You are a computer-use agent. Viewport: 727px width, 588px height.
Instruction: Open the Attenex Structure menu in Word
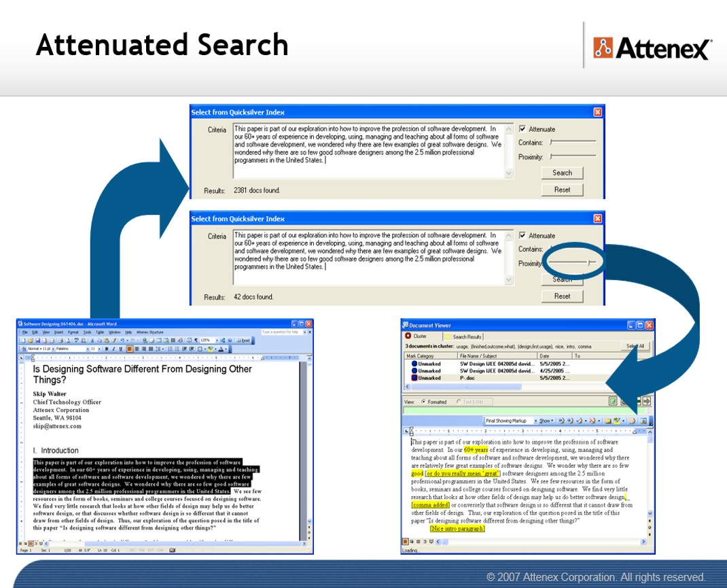150,332
